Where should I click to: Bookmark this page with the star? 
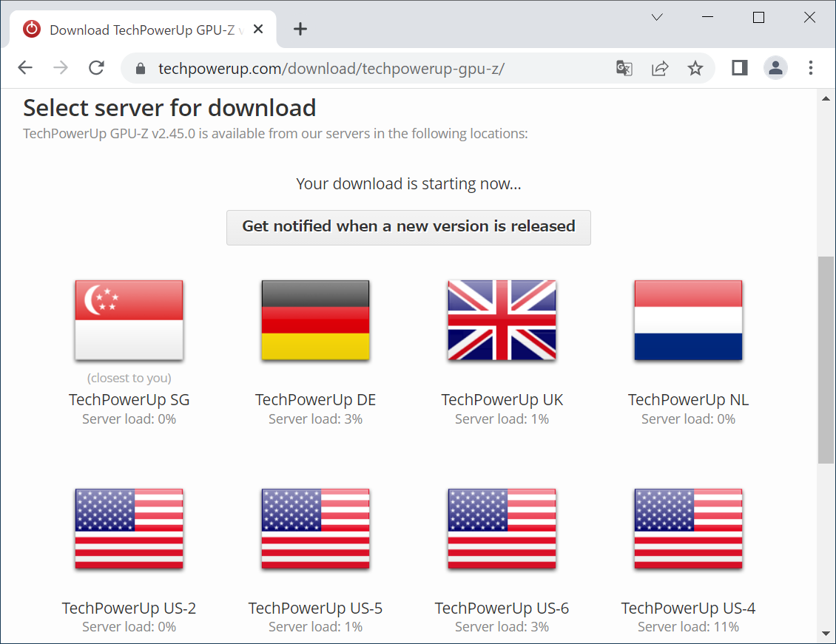point(695,68)
